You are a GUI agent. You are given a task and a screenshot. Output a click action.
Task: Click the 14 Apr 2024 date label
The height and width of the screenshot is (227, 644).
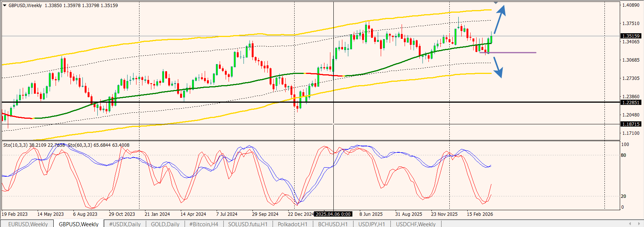point(193,214)
